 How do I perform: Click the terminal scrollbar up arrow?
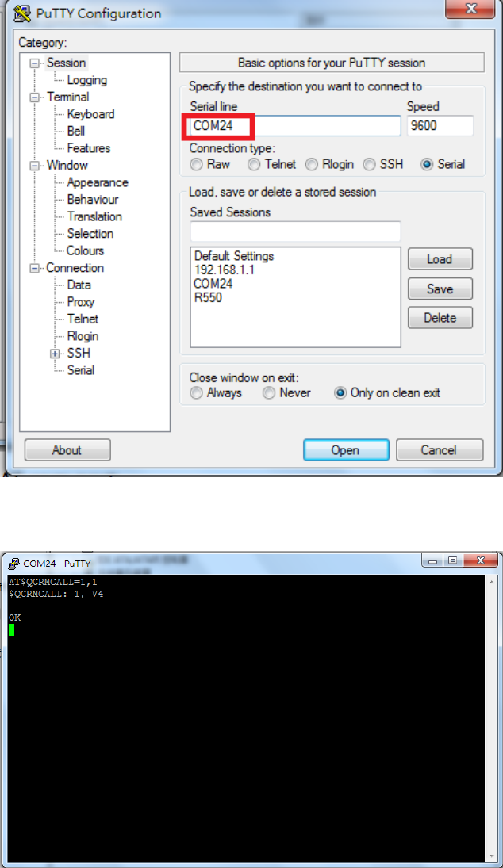492,582
